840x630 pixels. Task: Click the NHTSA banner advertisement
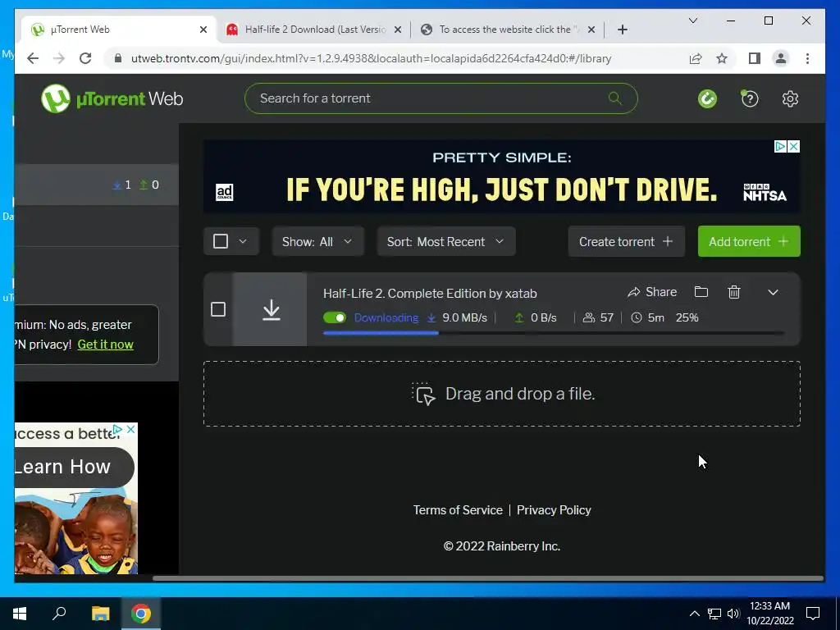502,176
